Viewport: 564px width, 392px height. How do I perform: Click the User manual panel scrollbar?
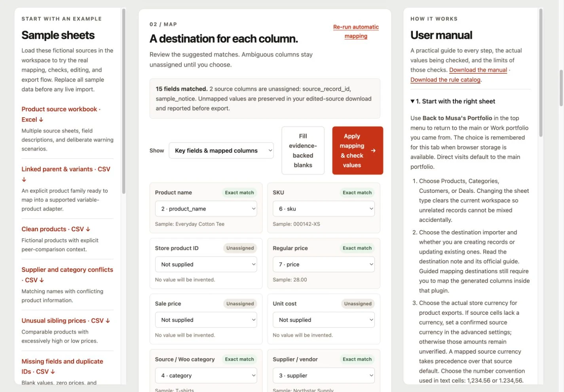541,72
